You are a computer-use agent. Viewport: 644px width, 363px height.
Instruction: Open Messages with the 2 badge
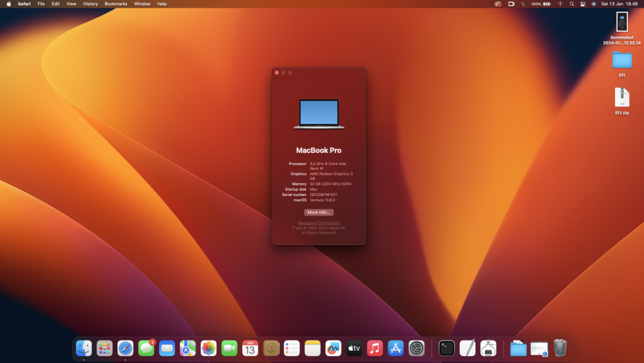(146, 348)
